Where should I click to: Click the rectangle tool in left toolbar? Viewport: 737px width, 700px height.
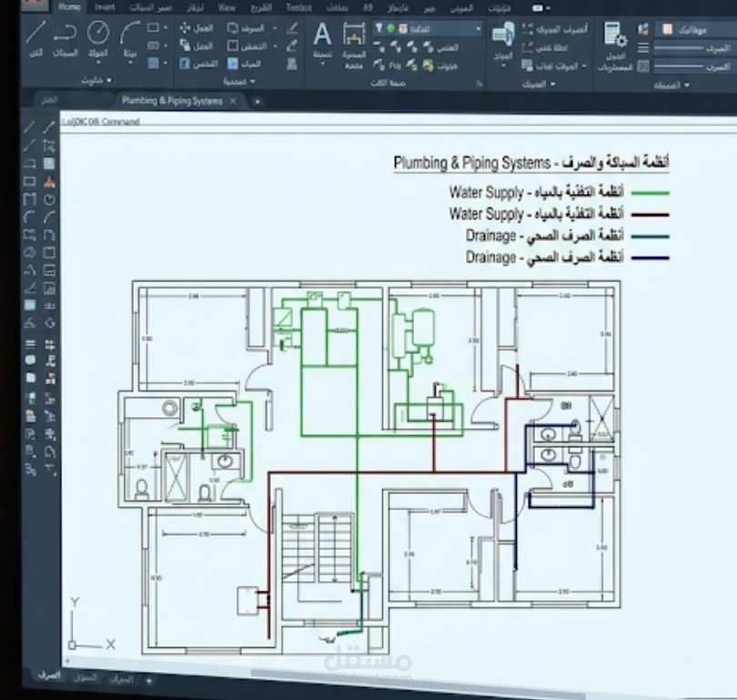point(30,181)
